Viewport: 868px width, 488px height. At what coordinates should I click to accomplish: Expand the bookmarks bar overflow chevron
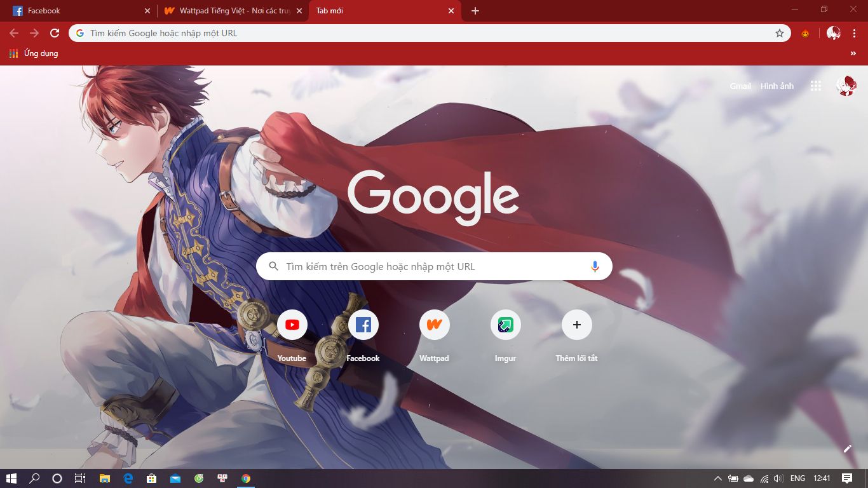click(x=853, y=53)
